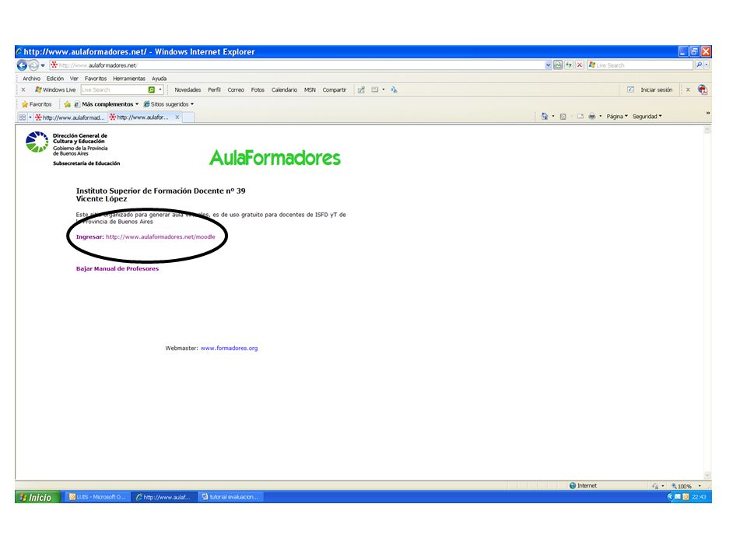Click Compartir in the Live toolbar
This screenshot has width=747, height=560.
click(x=335, y=89)
